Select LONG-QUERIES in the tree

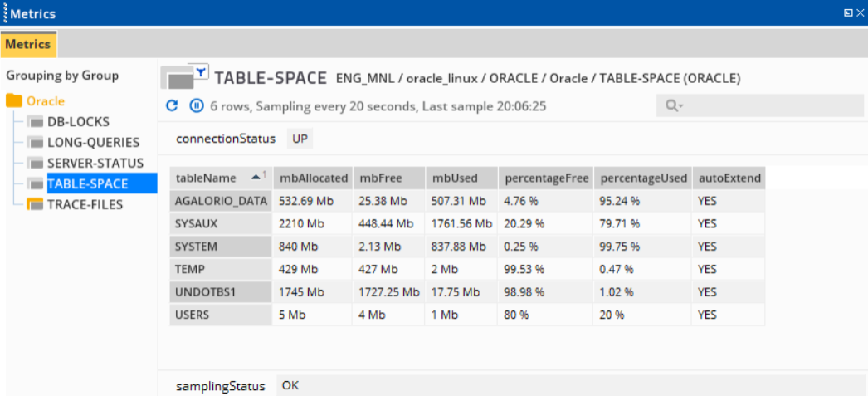(x=93, y=143)
